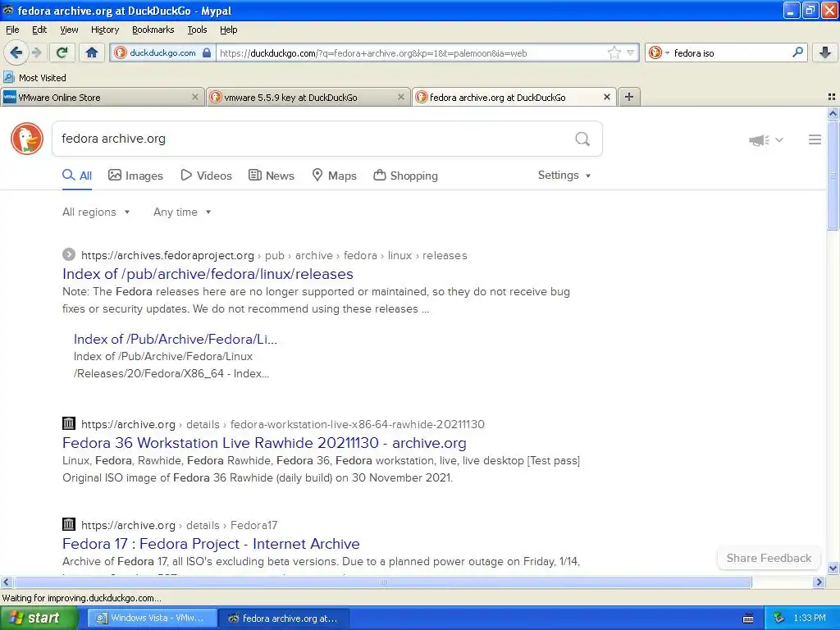
Task: Click the vertical scrollbar down arrow
Action: coord(833,568)
